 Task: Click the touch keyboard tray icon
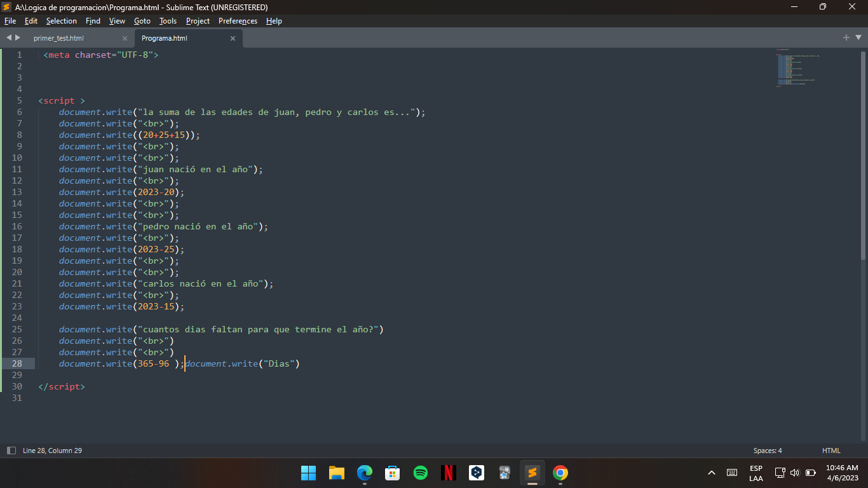tap(732, 473)
